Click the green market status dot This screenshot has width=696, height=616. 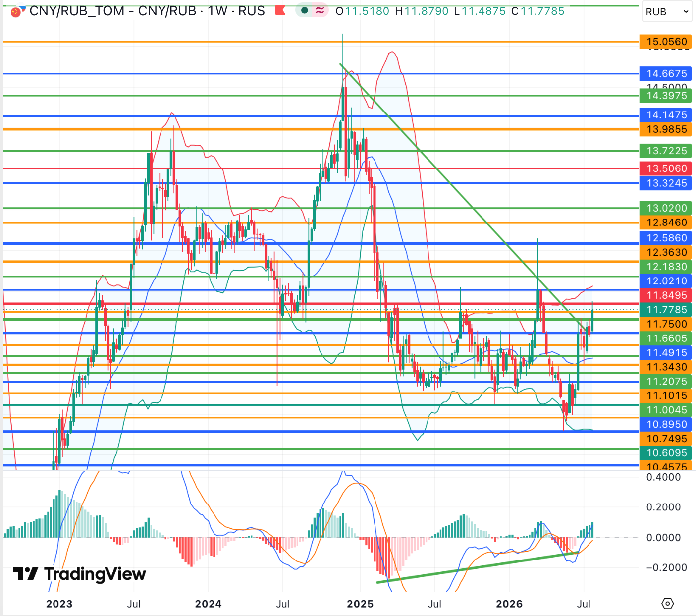click(304, 10)
